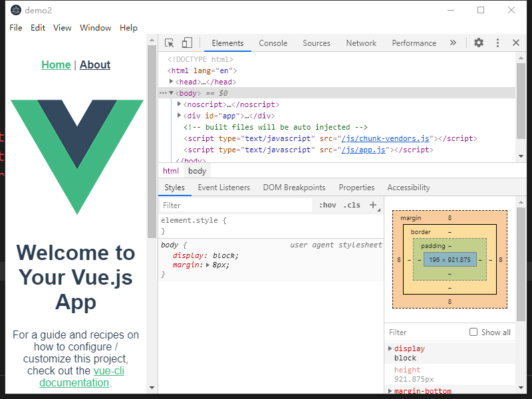532x399 pixels.
Task: Maximize the demo2 window
Action: [x=481, y=10]
